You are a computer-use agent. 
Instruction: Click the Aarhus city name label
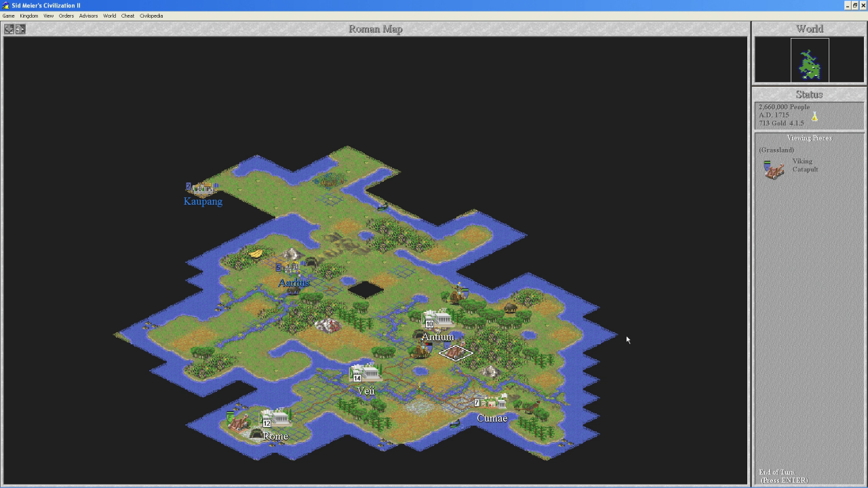(x=294, y=283)
